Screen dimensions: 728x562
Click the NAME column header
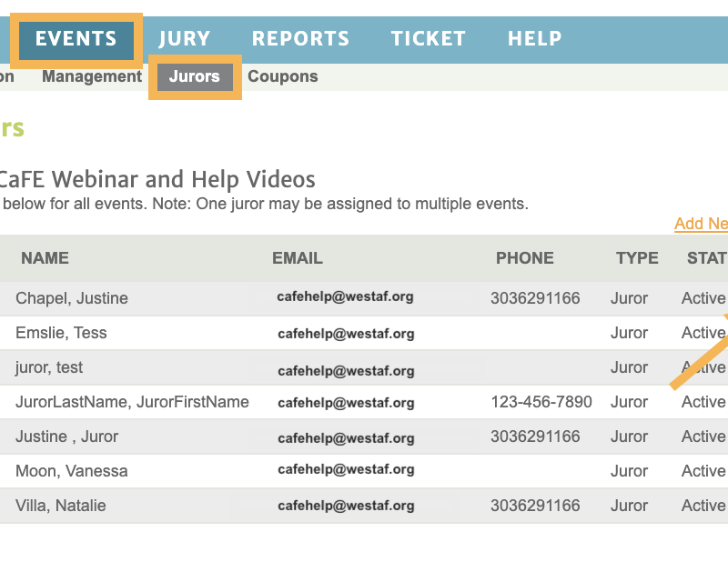pyautogui.click(x=45, y=258)
